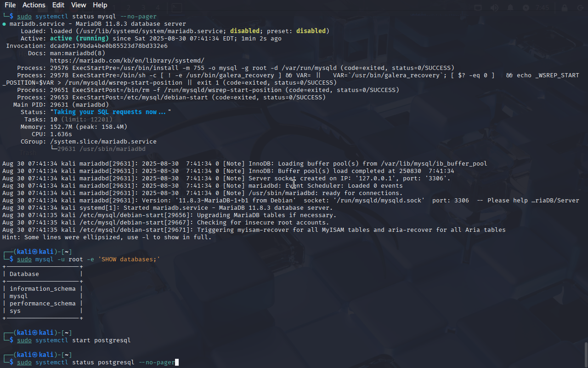Viewport: 588px width, 368px height.
Task: Click the 'Loading buffer pool(s)' log line
Action: tap(245, 164)
